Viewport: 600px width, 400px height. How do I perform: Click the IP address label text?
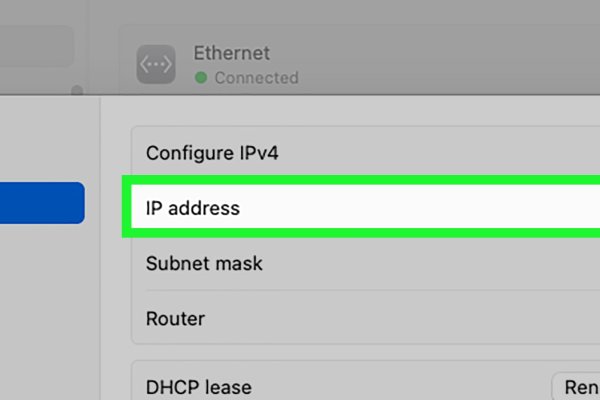[x=193, y=209]
